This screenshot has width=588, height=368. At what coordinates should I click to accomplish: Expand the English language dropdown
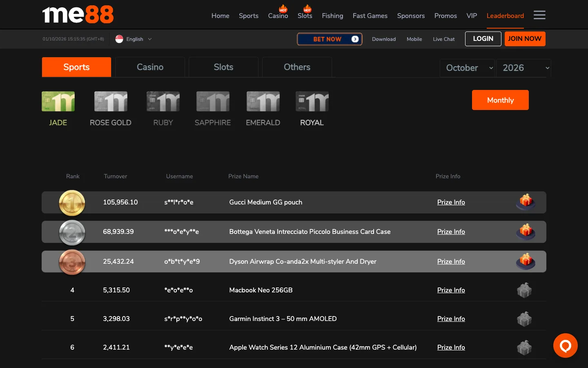tap(134, 39)
